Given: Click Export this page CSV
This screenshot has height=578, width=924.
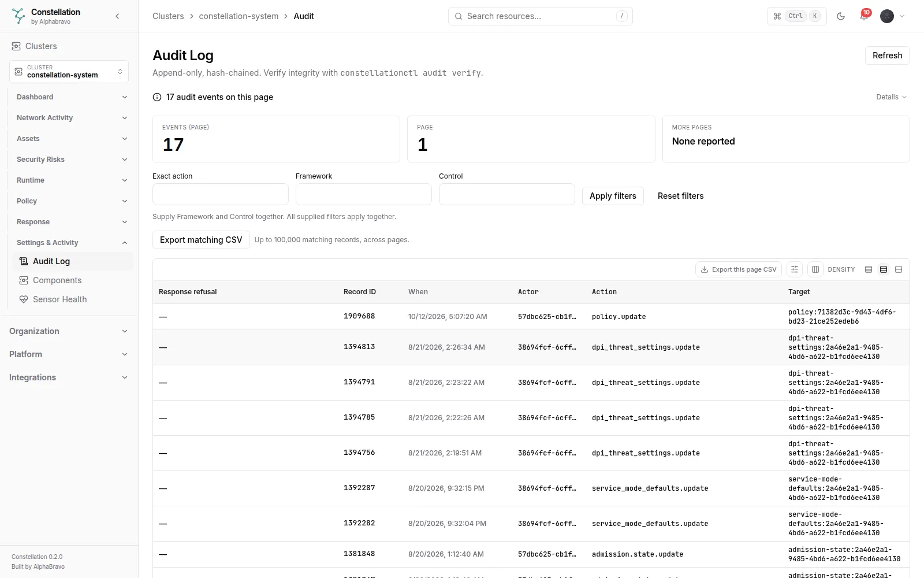Looking at the screenshot, I should click(739, 269).
